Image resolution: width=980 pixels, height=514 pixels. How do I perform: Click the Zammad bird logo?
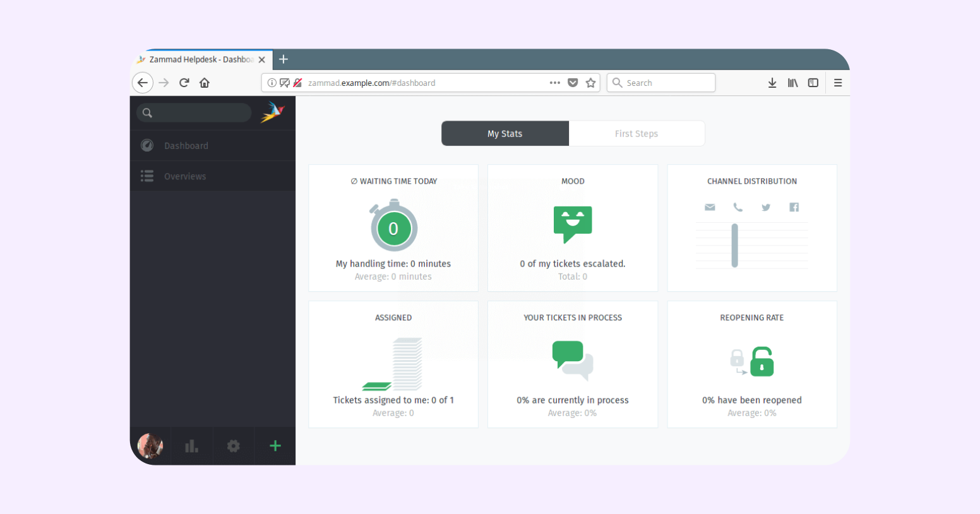(273, 112)
